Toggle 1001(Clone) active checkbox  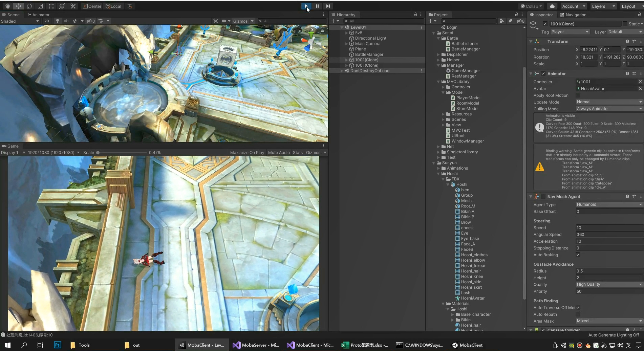545,24
